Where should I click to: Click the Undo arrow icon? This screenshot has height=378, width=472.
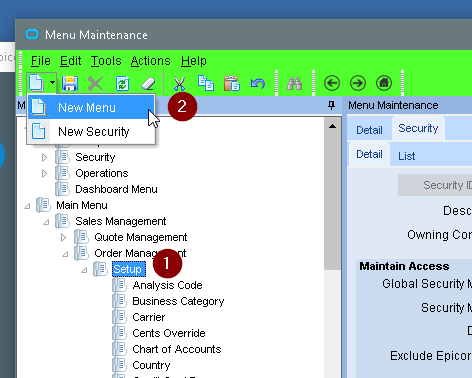coord(258,83)
